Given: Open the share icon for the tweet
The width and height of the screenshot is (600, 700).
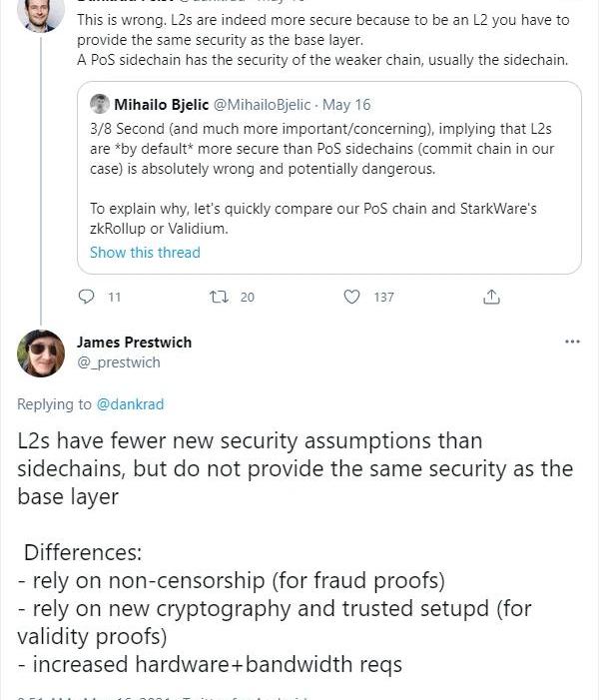Looking at the screenshot, I should (x=491, y=297).
